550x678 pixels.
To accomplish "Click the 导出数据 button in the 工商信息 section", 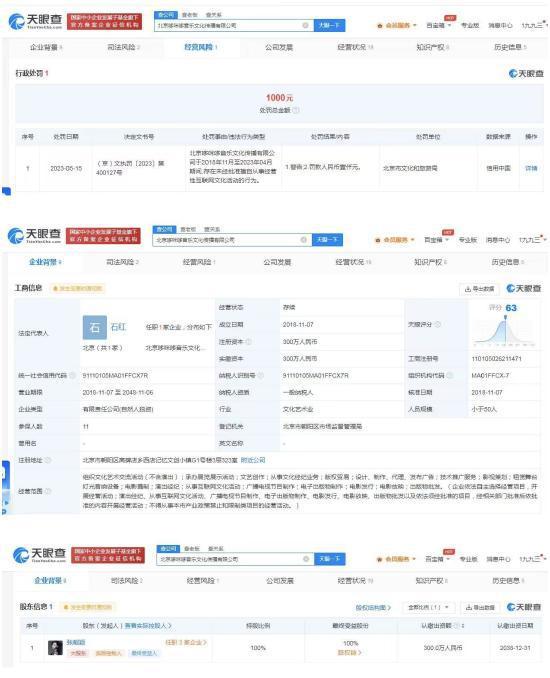I will [x=479, y=288].
